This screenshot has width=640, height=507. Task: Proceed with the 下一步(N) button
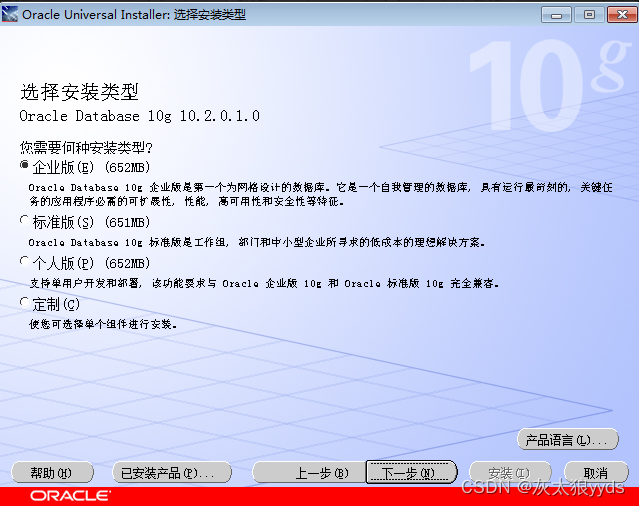[411, 473]
